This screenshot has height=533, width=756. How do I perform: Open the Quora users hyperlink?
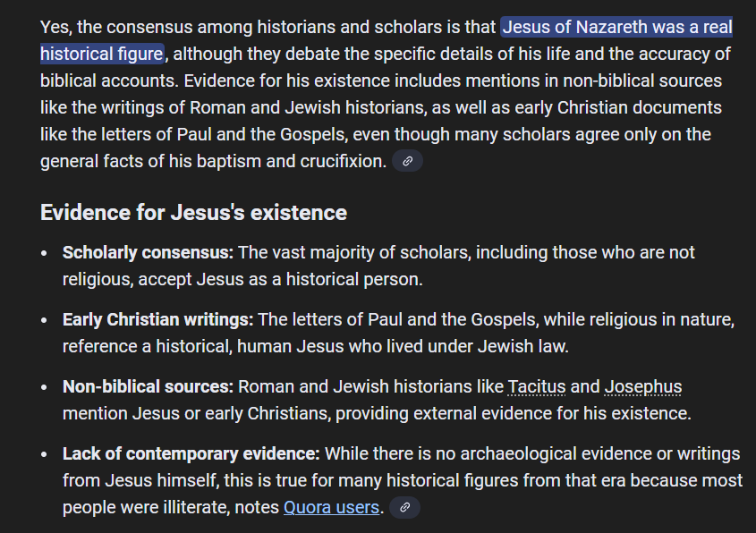tap(331, 508)
